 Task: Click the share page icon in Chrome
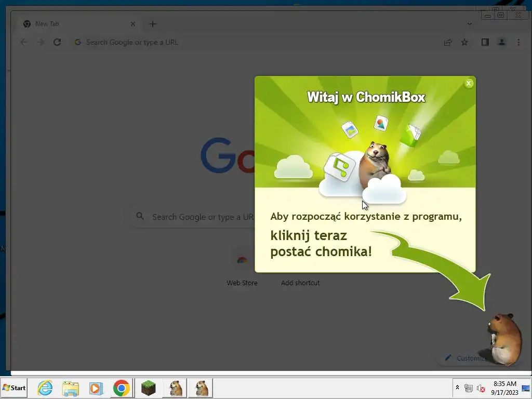click(448, 43)
